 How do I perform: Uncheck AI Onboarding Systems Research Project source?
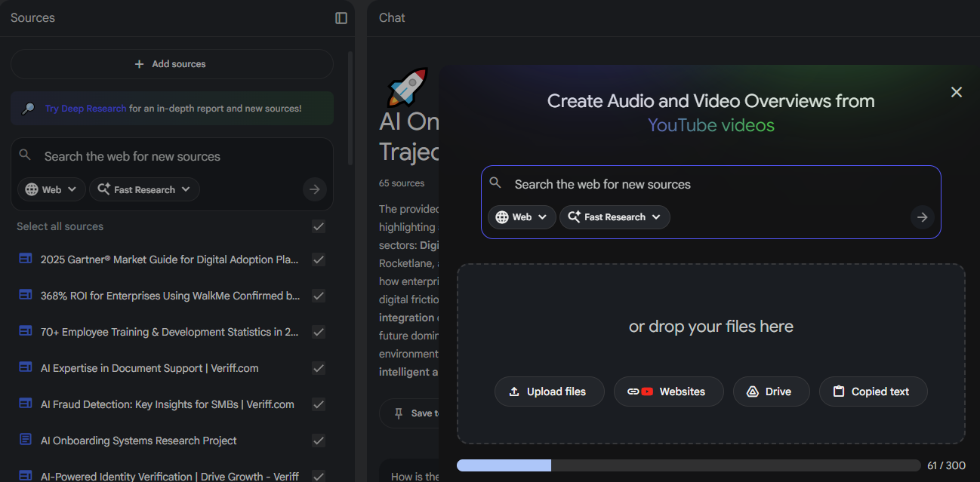point(319,441)
